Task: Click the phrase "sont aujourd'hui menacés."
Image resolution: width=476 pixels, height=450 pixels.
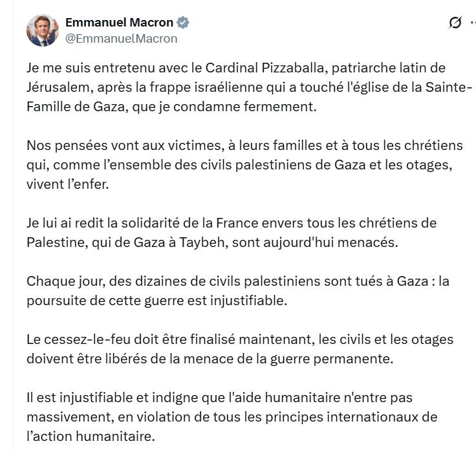Action: click(315, 242)
